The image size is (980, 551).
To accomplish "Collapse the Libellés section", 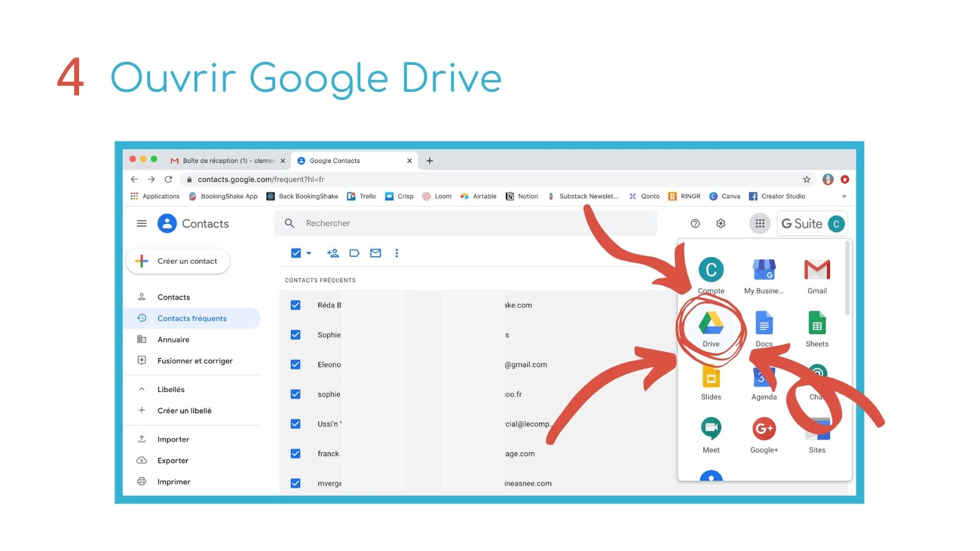I will (141, 389).
